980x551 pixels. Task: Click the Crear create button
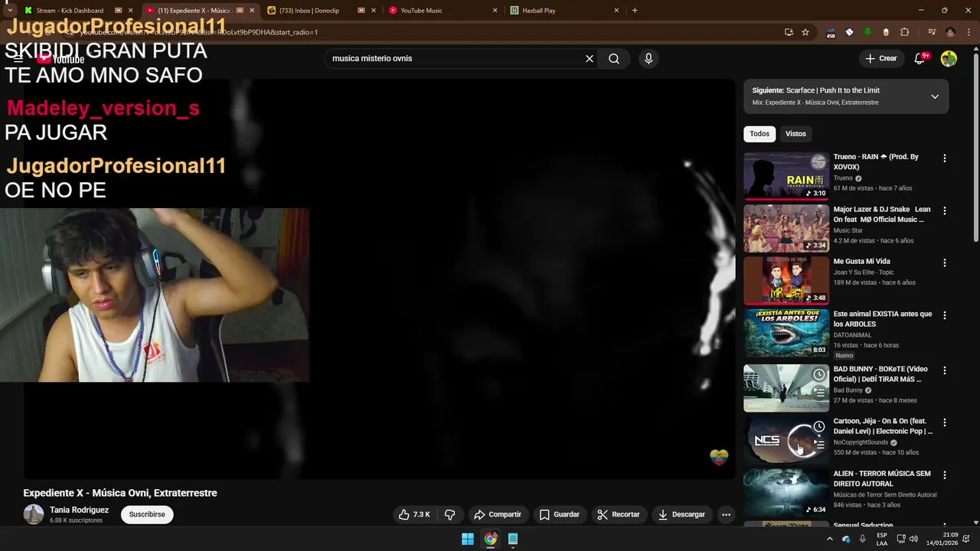pyautogui.click(x=880, y=58)
